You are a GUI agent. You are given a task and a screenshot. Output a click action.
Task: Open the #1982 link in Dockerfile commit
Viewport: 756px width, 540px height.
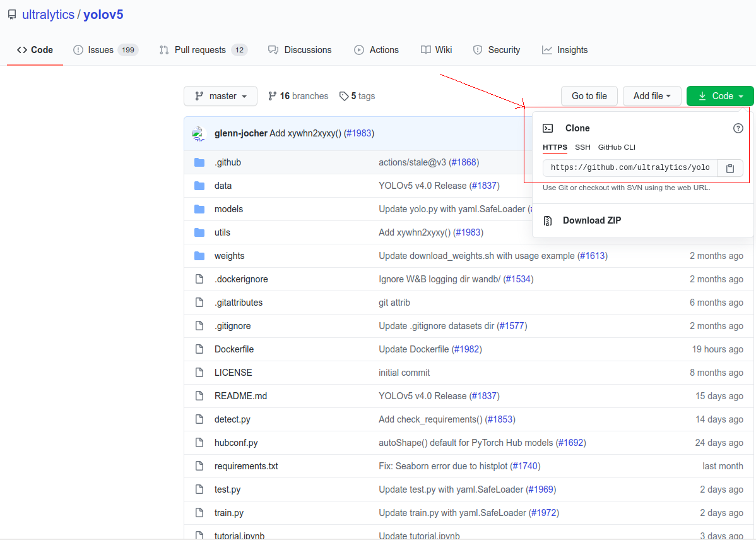tap(467, 349)
